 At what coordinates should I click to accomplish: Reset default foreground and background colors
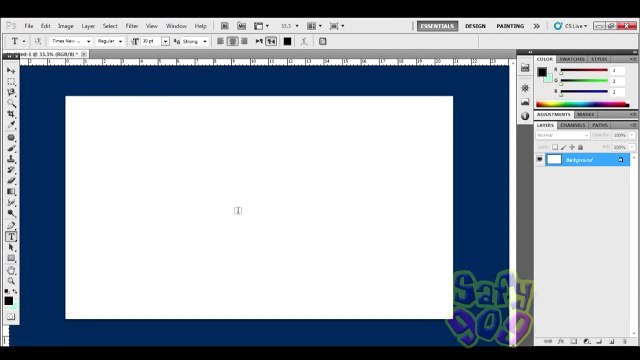pyautogui.click(x=7, y=291)
